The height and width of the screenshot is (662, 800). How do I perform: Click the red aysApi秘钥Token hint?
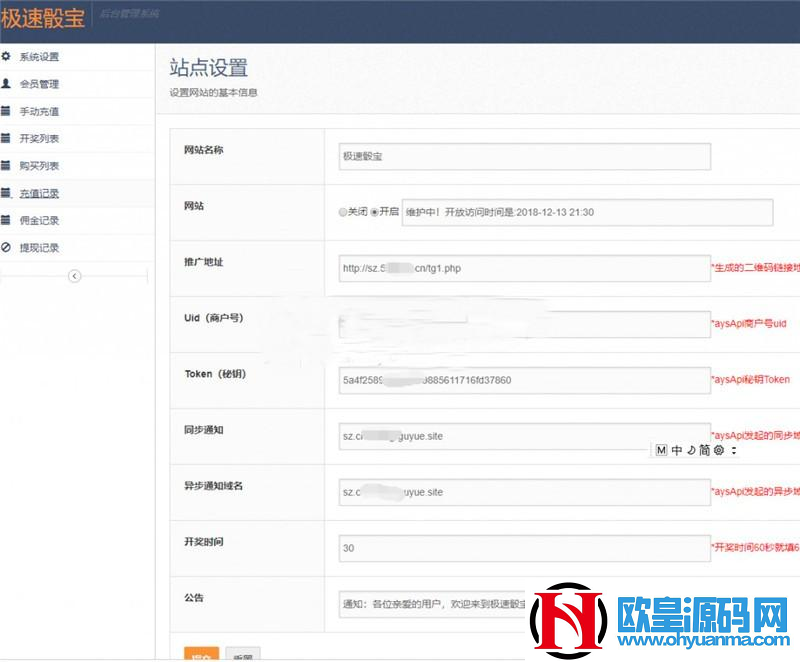pyautogui.click(x=751, y=379)
